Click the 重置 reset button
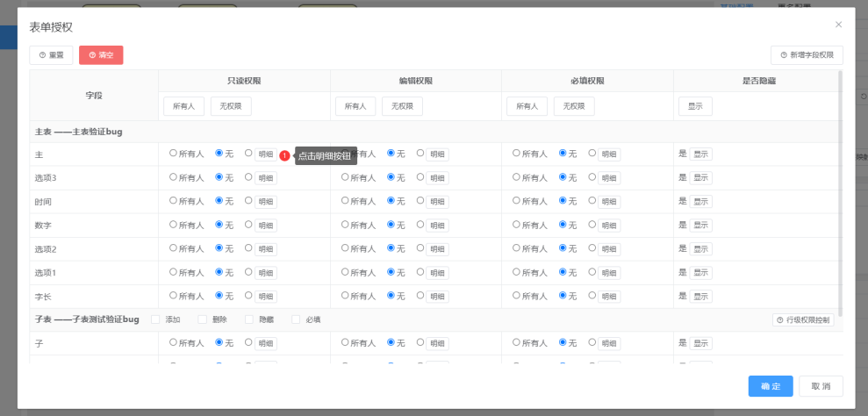This screenshot has width=868, height=416. (x=51, y=55)
